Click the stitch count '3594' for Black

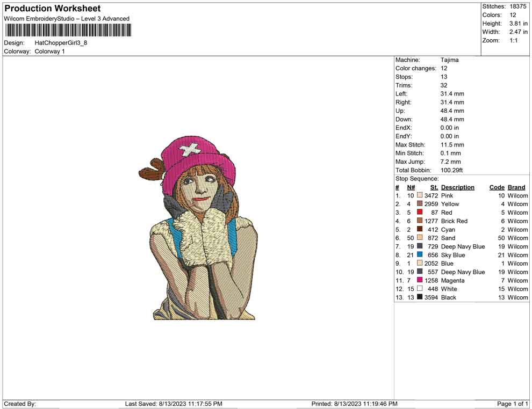tap(431, 297)
